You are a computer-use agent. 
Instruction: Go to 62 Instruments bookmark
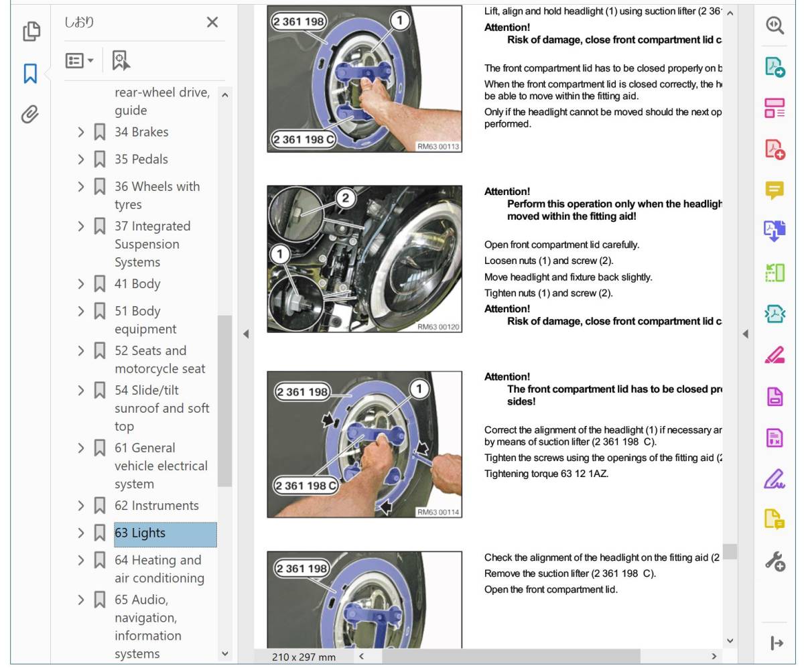[x=157, y=506]
